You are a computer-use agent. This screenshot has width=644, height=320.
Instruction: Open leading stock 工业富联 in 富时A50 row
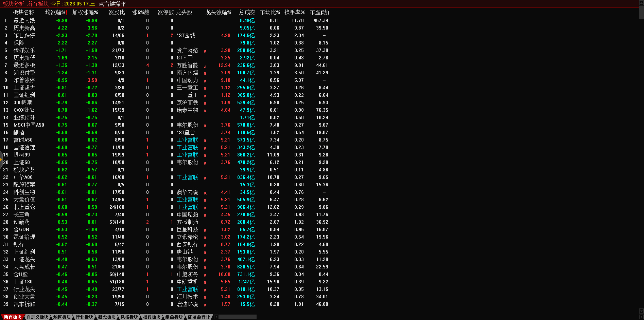pyautogui.click(x=187, y=140)
